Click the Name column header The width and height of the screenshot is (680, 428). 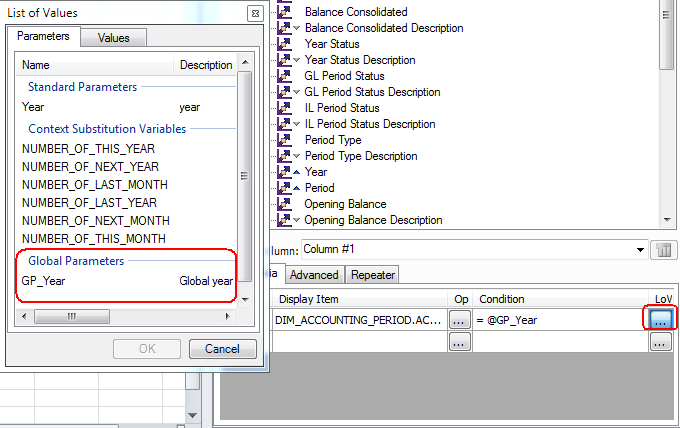(x=95, y=65)
